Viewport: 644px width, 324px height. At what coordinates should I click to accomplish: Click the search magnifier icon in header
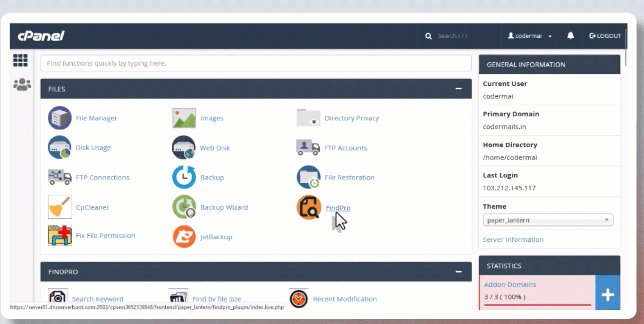point(428,36)
